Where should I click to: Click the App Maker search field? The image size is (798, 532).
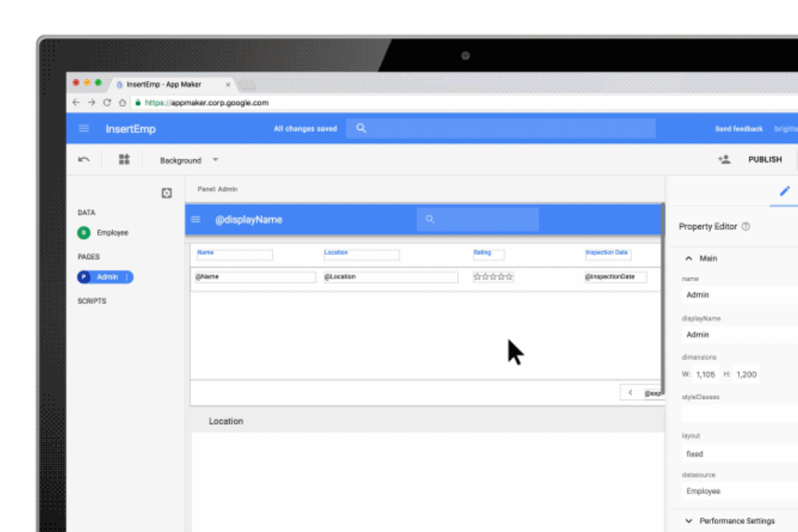501,128
